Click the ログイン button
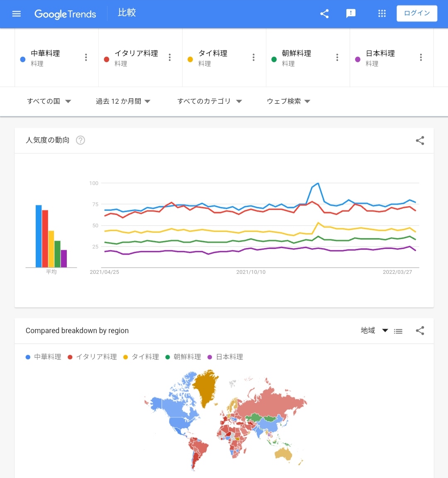 [x=417, y=13]
